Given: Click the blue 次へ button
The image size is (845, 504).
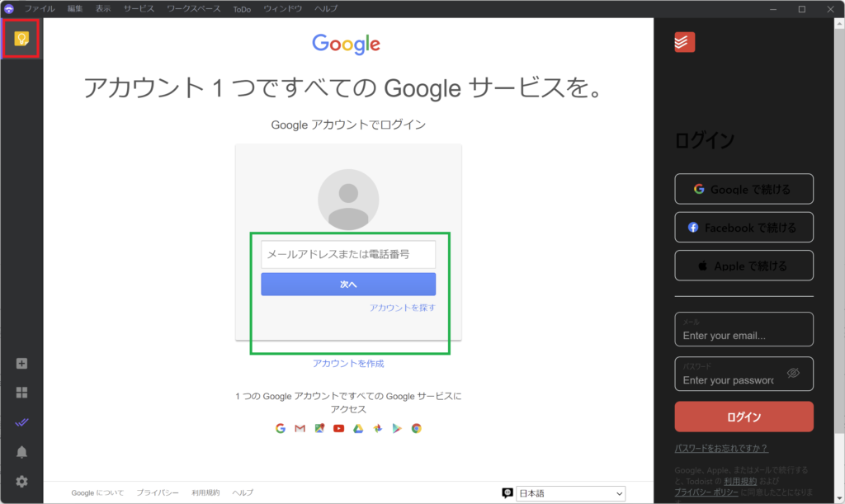Looking at the screenshot, I should click(348, 285).
